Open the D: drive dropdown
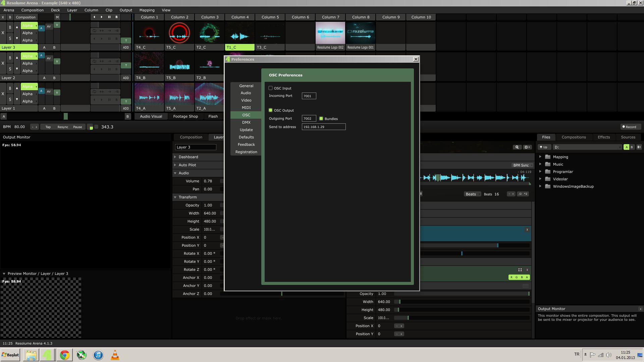 [x=587, y=147]
